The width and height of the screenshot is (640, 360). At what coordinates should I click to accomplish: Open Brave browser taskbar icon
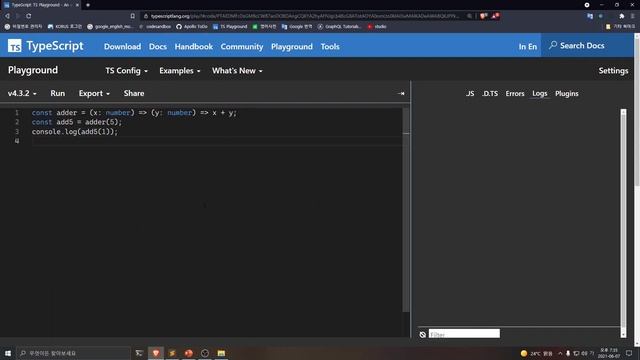tap(156, 353)
